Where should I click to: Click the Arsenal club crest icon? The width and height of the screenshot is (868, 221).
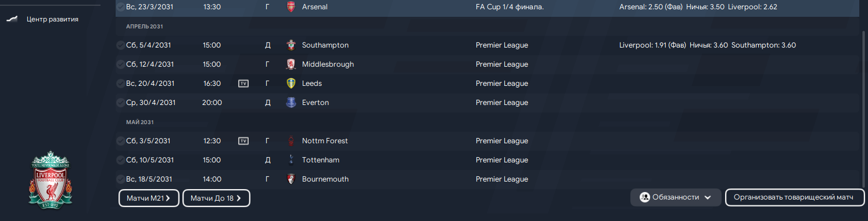click(291, 7)
